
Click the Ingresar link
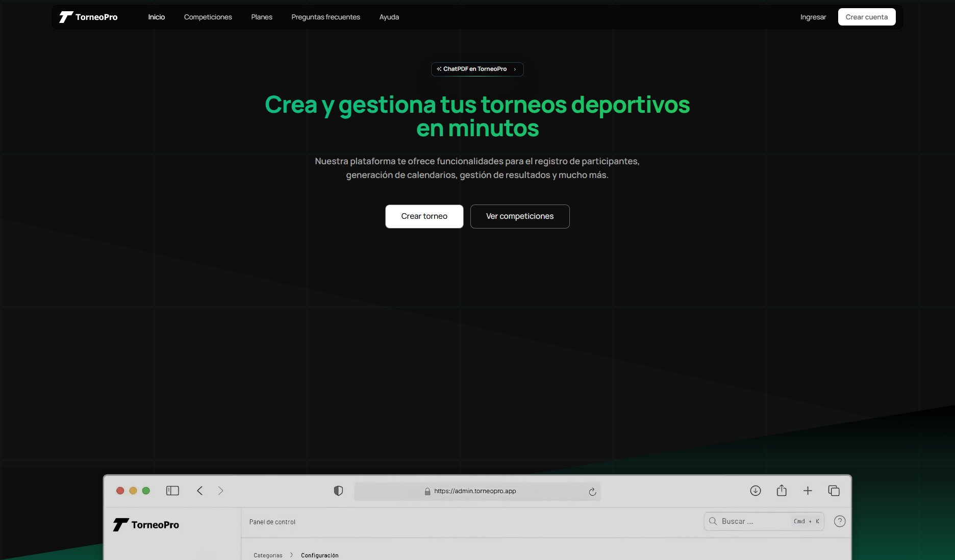(x=813, y=17)
